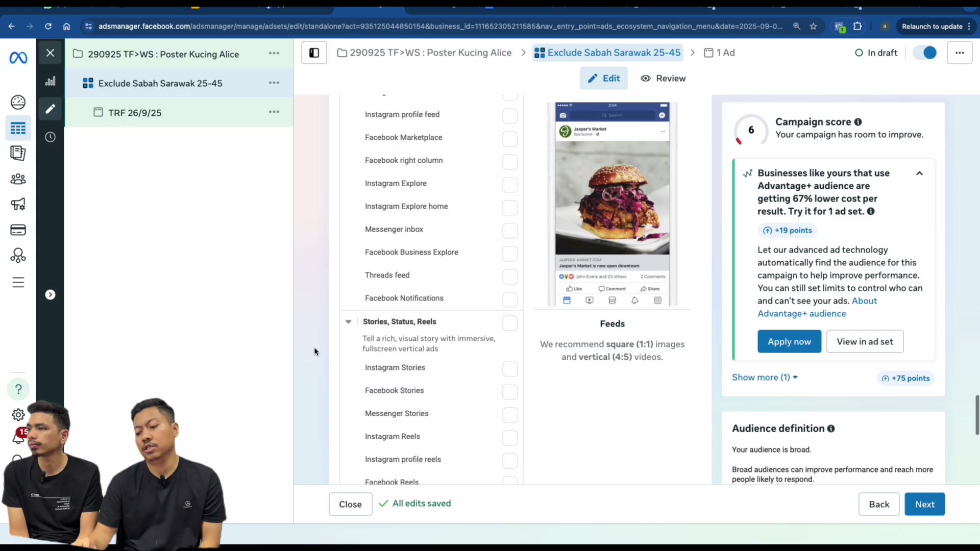Check Instagram Explore placement
Image resolution: width=980 pixels, height=551 pixels.
click(510, 185)
